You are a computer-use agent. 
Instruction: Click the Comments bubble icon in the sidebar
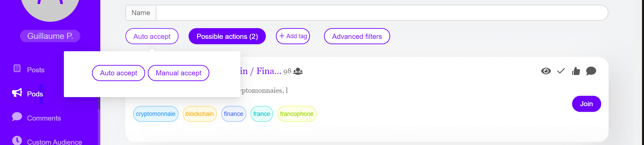tap(17, 117)
